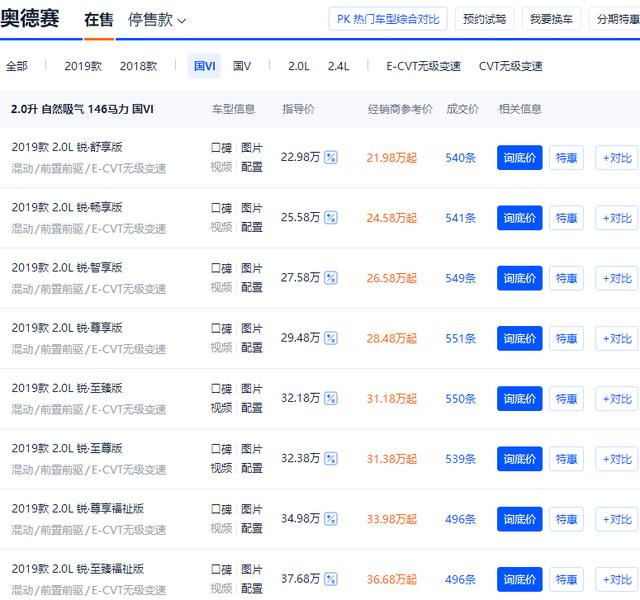Click the 奥德赛 model title
Viewport: 640px width, 600px height.
pos(30,18)
